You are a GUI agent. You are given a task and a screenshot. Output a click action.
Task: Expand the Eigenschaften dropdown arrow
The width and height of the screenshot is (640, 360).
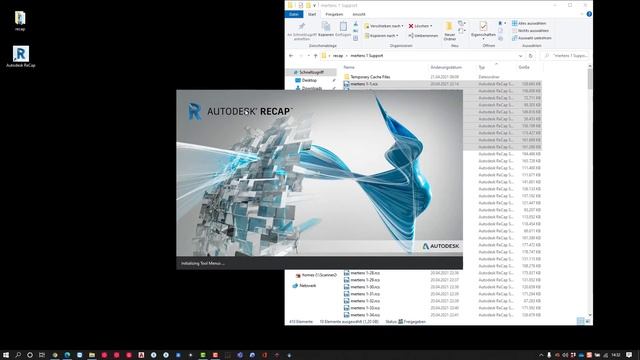pyautogui.click(x=483, y=39)
